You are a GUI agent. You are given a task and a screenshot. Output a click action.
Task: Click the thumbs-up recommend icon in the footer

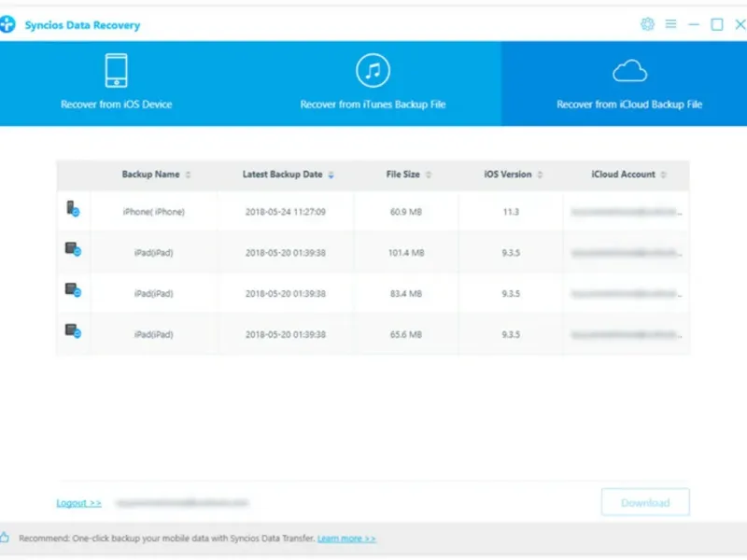tap(5, 538)
